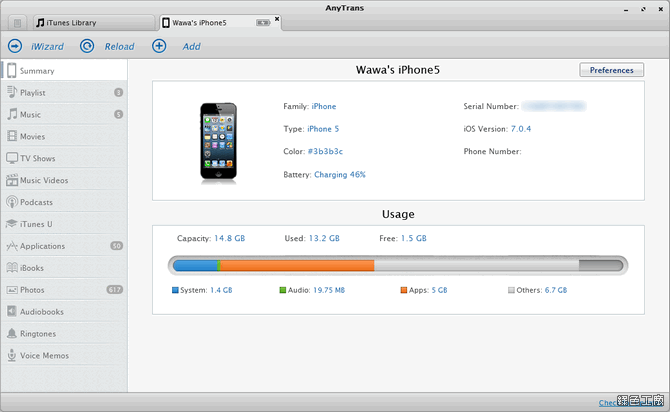
Task: Click the Podcasts icon
Action: click(x=12, y=202)
